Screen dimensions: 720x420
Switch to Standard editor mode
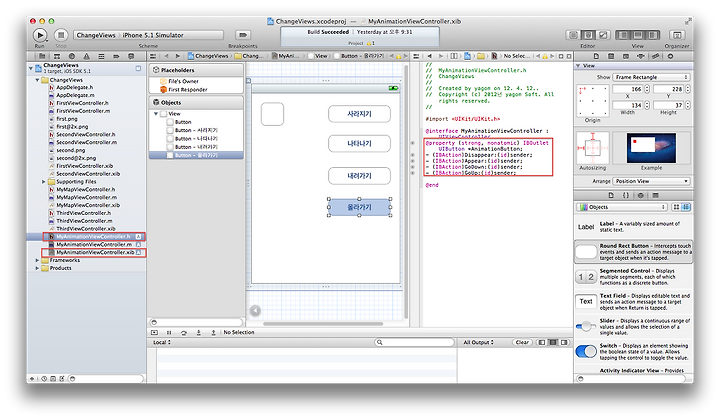click(x=574, y=35)
